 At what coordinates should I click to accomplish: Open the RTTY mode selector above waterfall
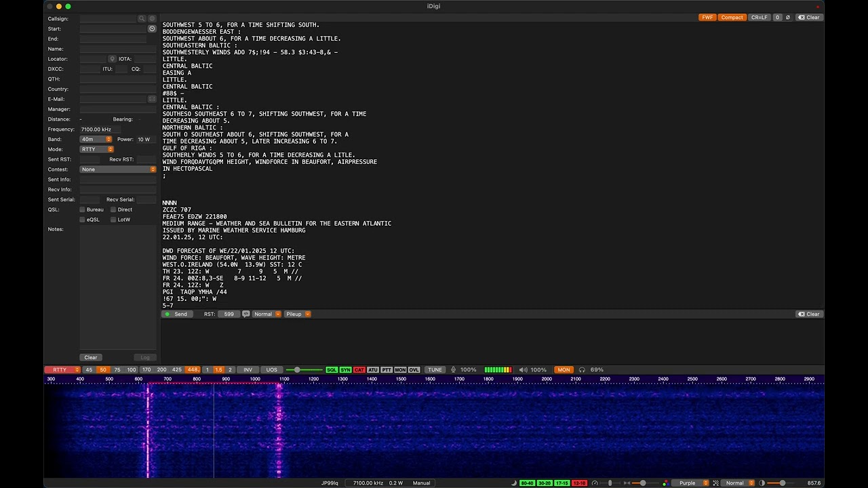[x=63, y=370]
